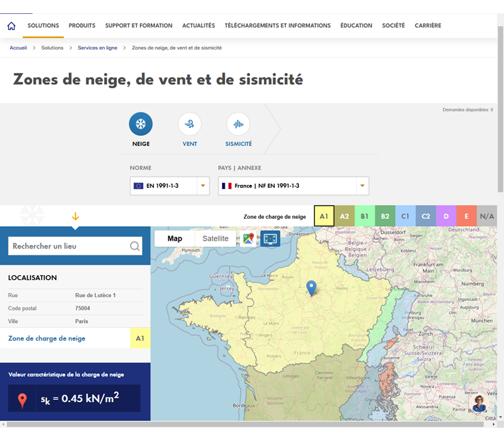Focus the Rechercher un lieu field
This screenshot has width=504, height=441.
point(75,246)
